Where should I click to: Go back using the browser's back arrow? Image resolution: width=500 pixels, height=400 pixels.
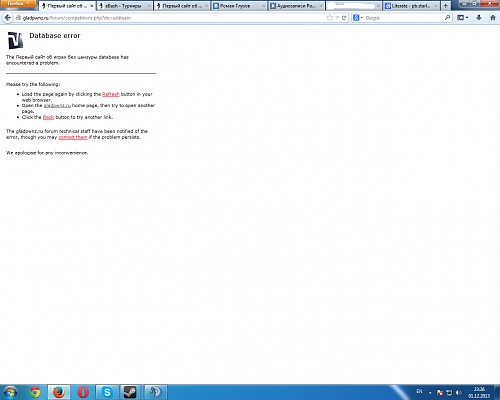tap(8, 18)
